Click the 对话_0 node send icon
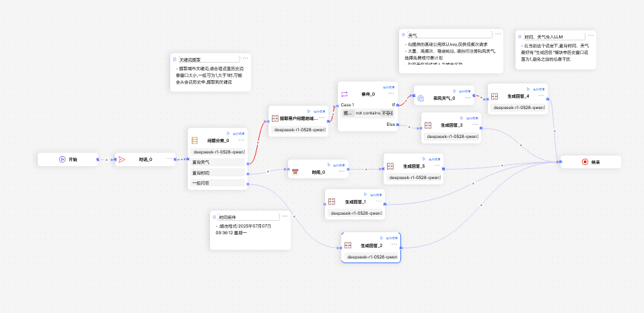 pyautogui.click(x=122, y=160)
